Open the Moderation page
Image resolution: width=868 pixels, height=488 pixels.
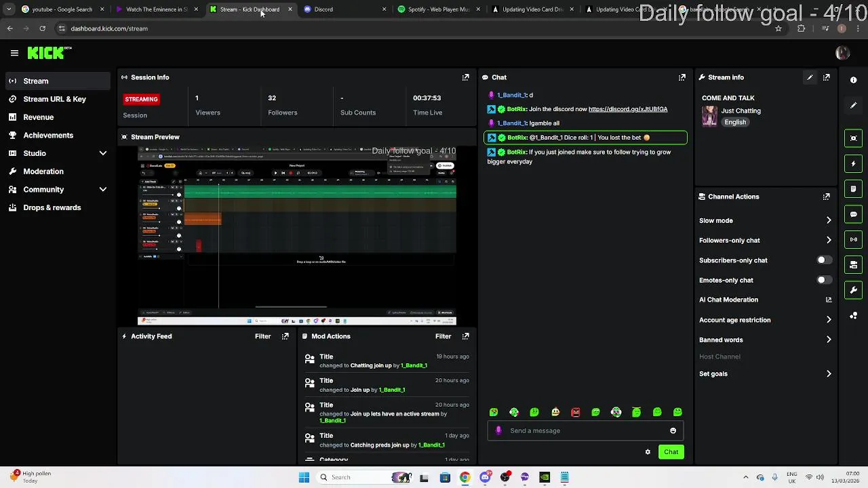tap(58, 171)
